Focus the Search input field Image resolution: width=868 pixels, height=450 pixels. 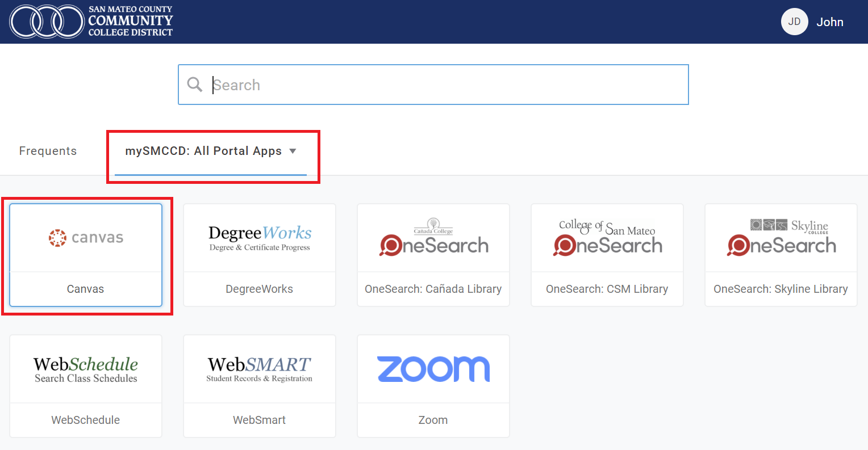click(x=433, y=85)
